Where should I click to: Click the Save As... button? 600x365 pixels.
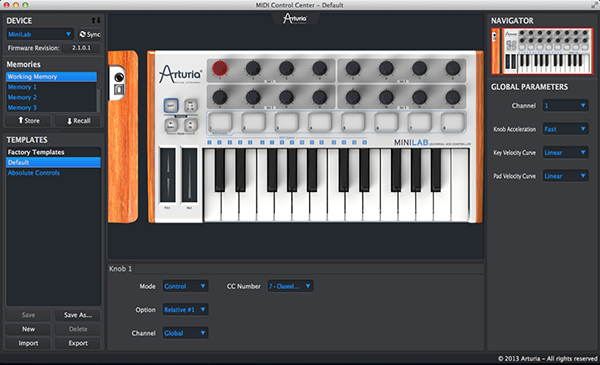pos(78,315)
